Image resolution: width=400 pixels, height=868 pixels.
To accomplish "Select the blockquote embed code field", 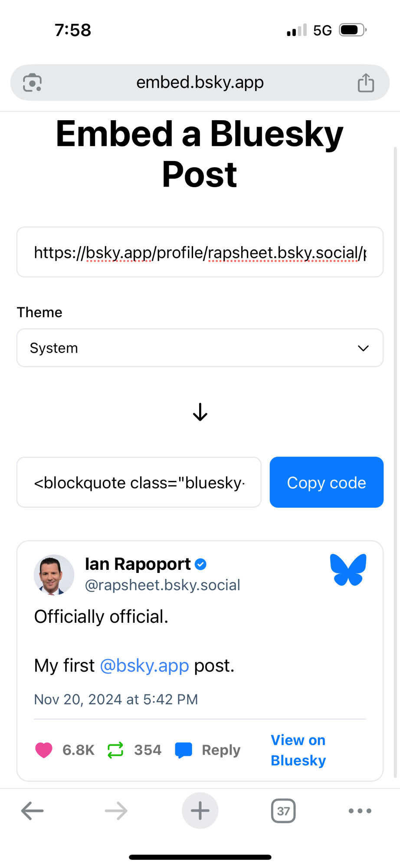I will (x=139, y=482).
